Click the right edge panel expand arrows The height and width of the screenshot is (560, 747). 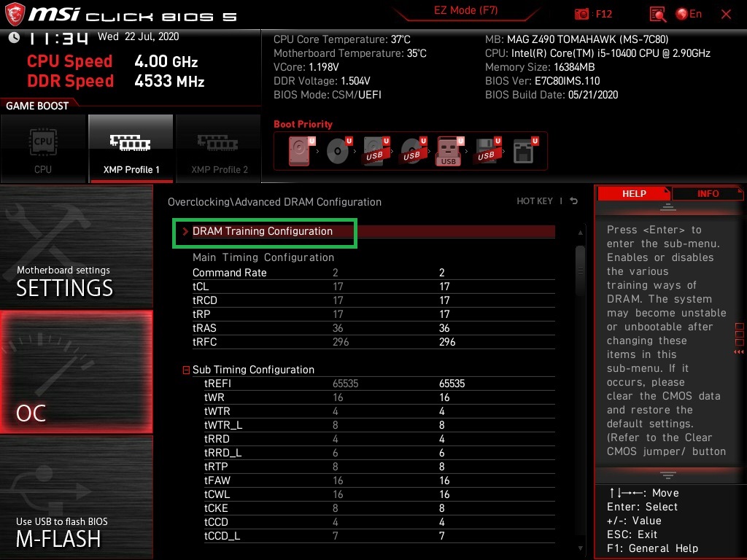pos(739,352)
